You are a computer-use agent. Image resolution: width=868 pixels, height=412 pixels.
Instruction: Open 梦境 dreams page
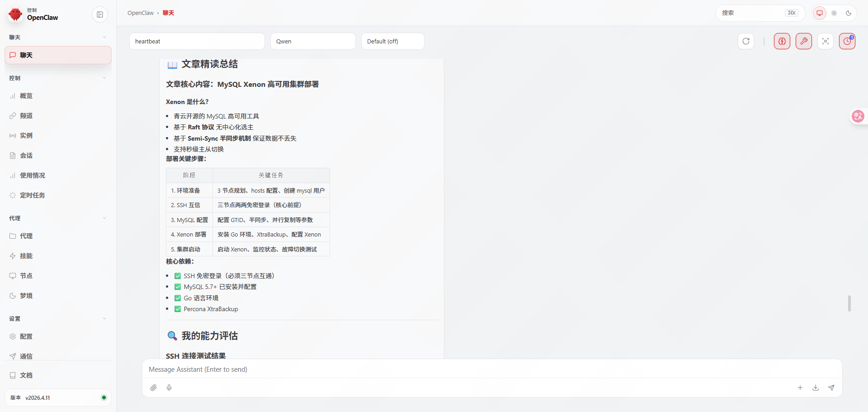58,296
